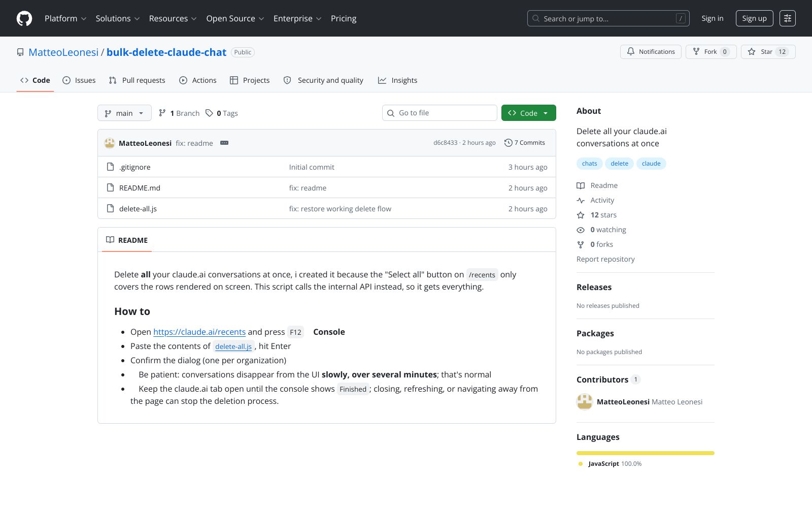The width and height of the screenshot is (812, 508).
Task: Click the Go to file search field
Action: [x=439, y=113]
